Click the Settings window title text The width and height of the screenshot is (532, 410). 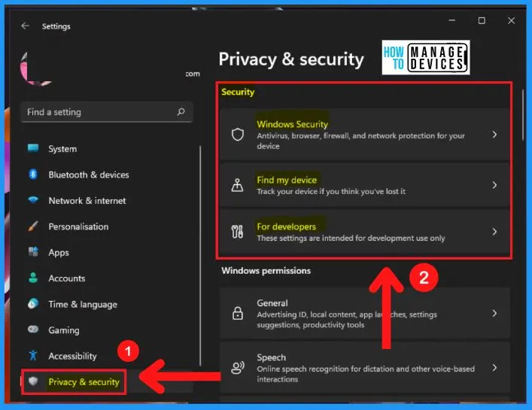point(56,26)
